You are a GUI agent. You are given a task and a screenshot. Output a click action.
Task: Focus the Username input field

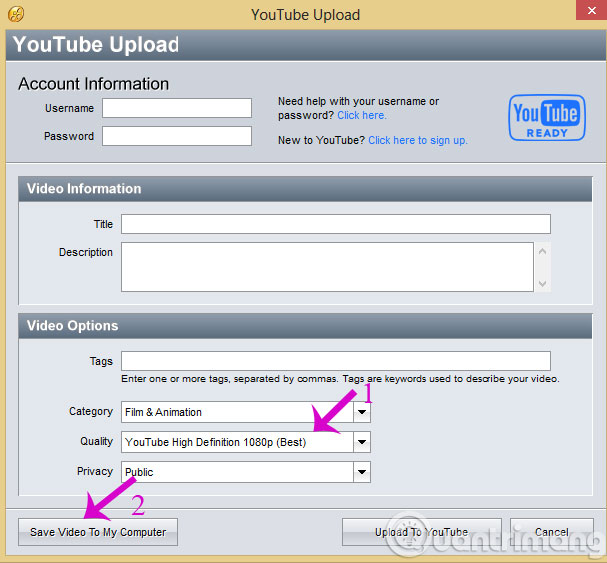(x=177, y=108)
